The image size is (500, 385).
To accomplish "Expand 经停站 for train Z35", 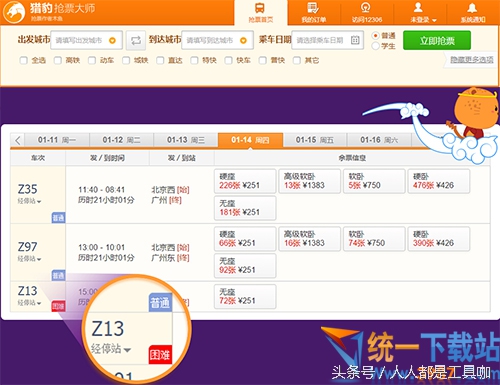I will coord(29,201).
